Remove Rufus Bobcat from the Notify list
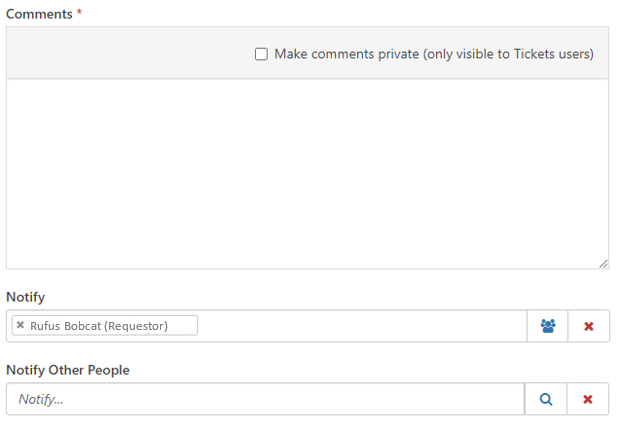 (x=20, y=325)
